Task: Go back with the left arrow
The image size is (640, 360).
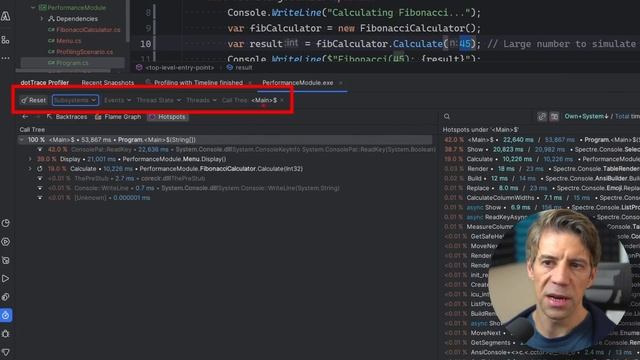Action: click(25, 117)
